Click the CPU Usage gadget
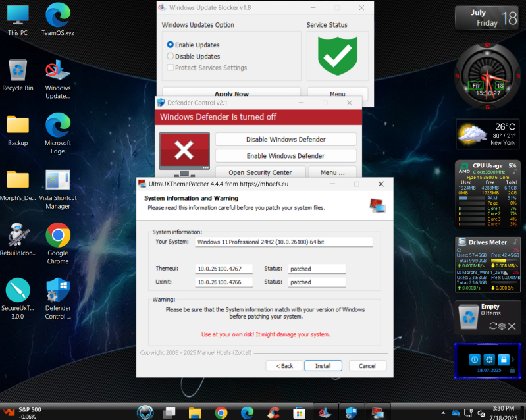The width and height of the screenshot is (526, 420). point(487,194)
